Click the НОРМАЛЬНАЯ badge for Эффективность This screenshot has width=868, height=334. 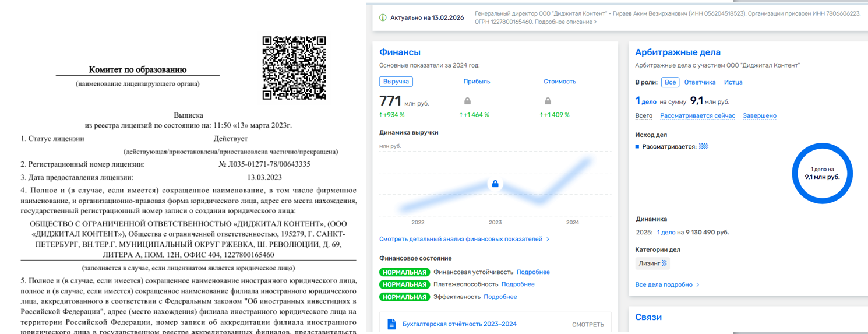tap(404, 297)
